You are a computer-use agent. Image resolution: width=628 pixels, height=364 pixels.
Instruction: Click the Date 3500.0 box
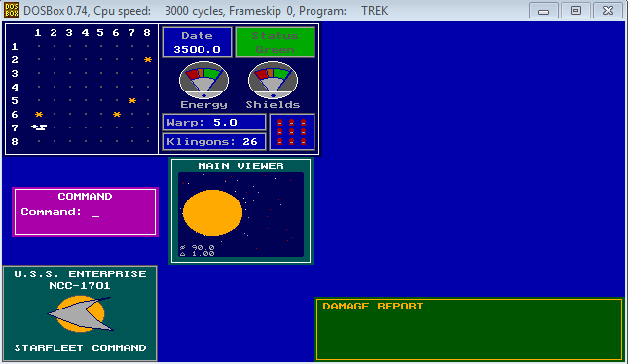click(x=197, y=43)
